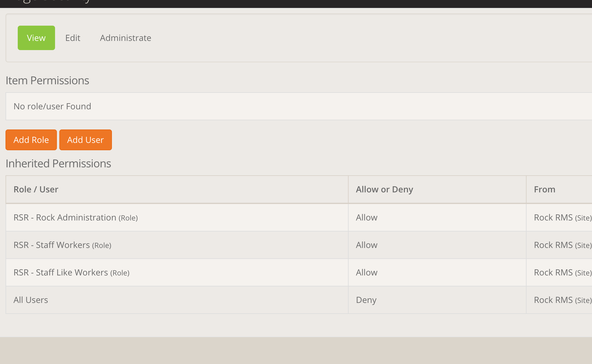This screenshot has width=592, height=364.
Task: Click the From column header
Action: (x=544, y=189)
